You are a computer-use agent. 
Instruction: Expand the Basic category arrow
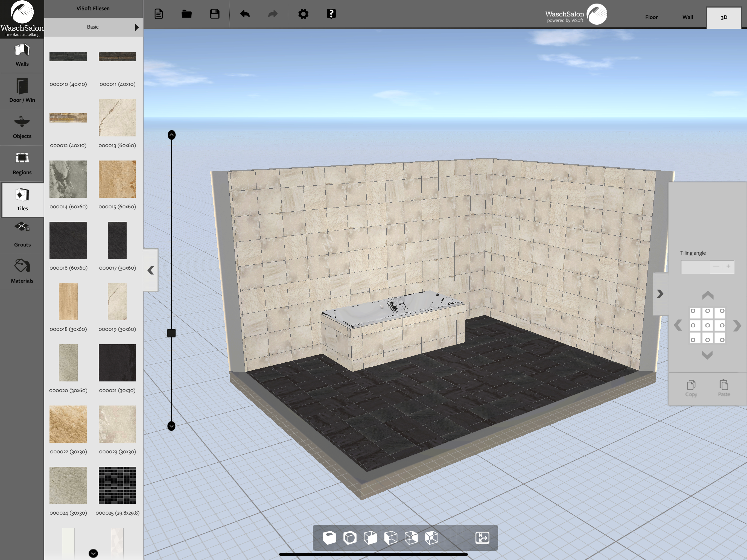point(137,27)
